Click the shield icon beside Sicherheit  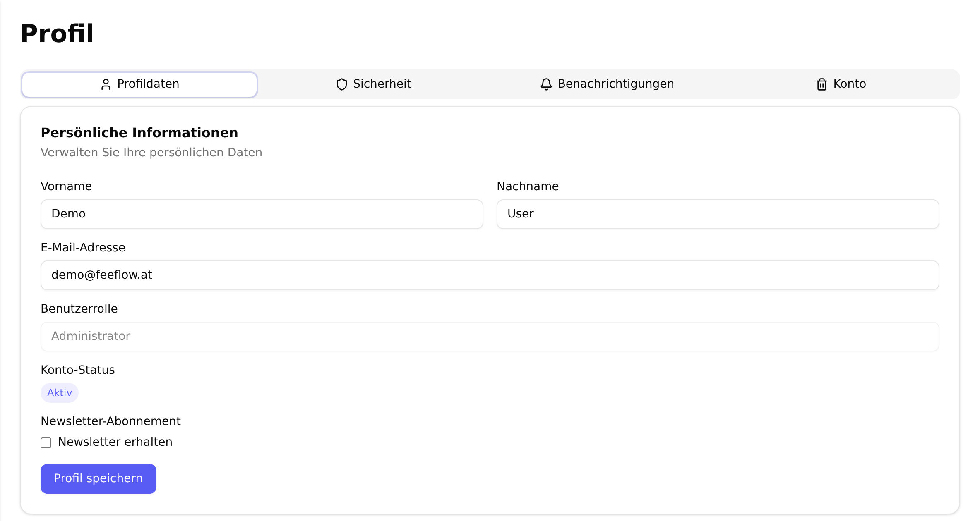[x=341, y=84]
